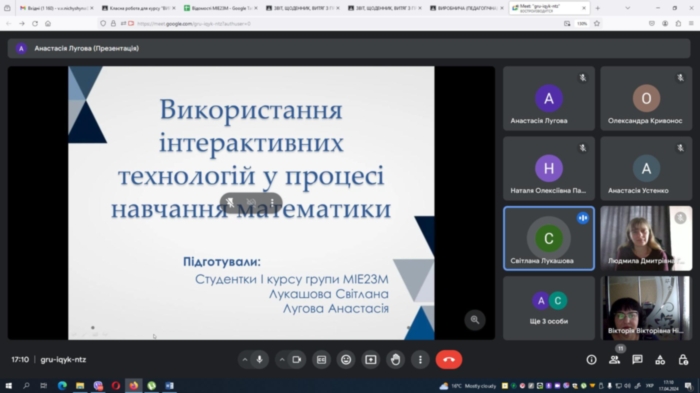The height and width of the screenshot is (393, 700).
Task: Switch to the Google Sheets МІЕ23М tab
Action: click(x=221, y=8)
